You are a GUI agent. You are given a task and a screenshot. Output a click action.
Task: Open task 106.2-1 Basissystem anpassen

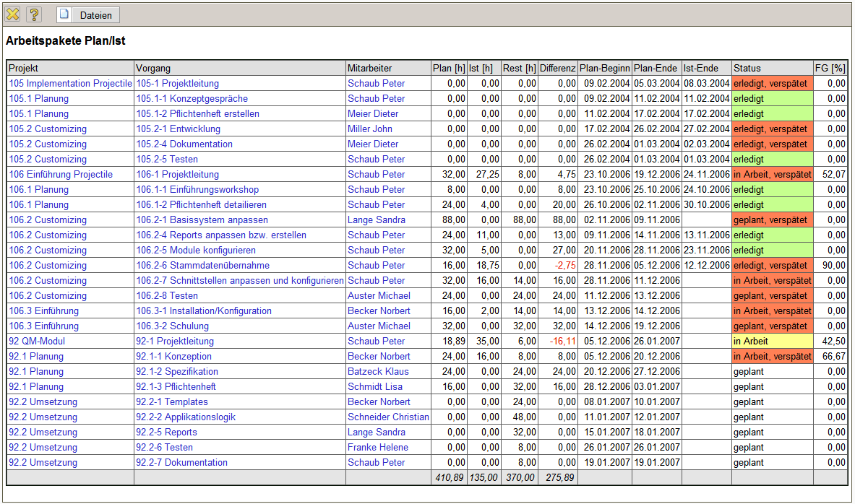tap(202, 220)
